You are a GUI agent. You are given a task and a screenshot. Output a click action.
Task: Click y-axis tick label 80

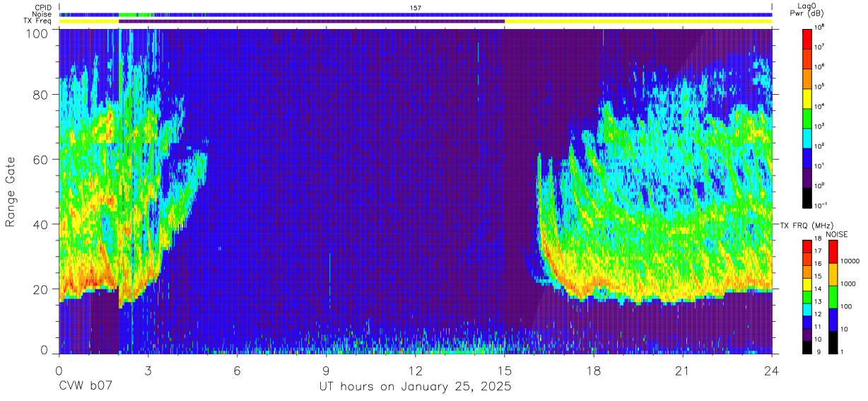tap(42, 95)
